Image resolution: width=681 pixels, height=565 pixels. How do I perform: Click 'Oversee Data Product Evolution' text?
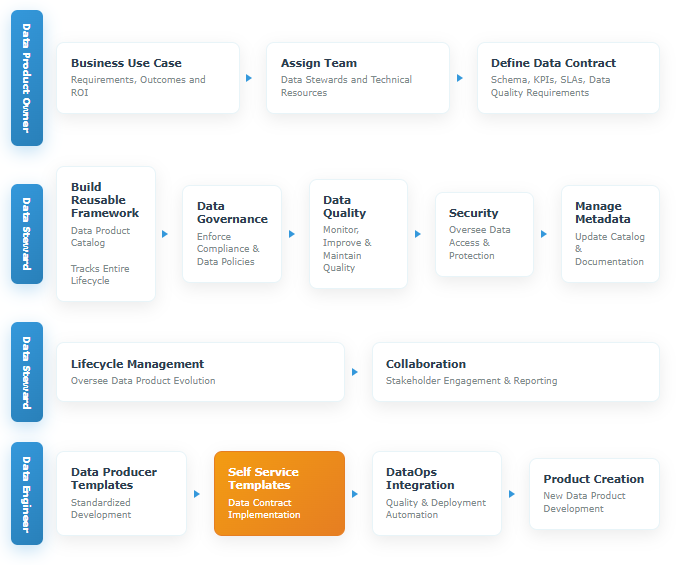point(143,381)
